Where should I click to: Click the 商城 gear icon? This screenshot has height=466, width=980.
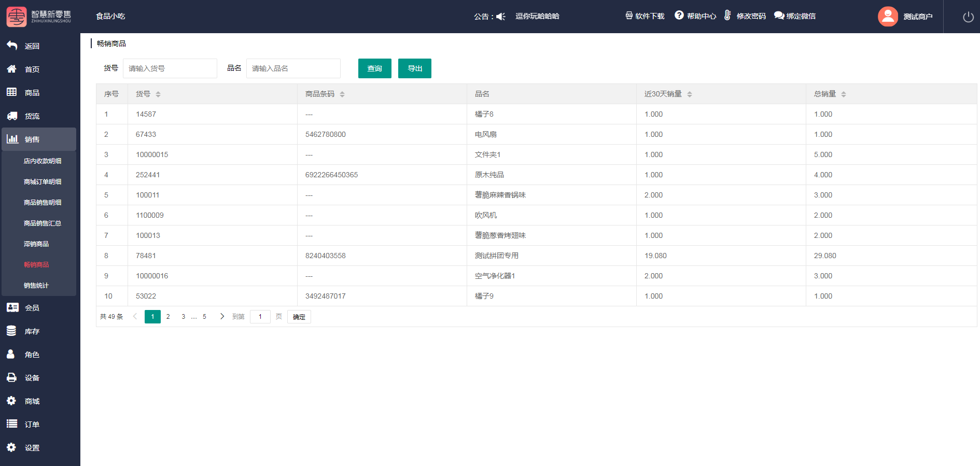coord(11,401)
